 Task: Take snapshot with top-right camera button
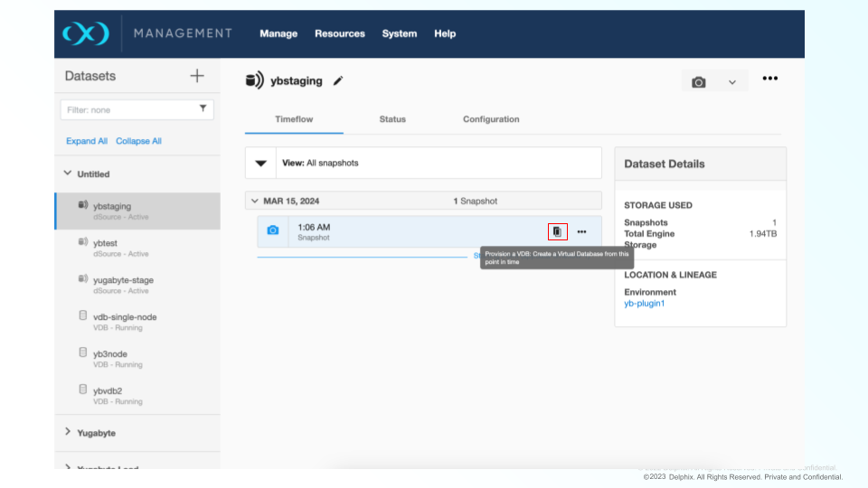click(698, 82)
